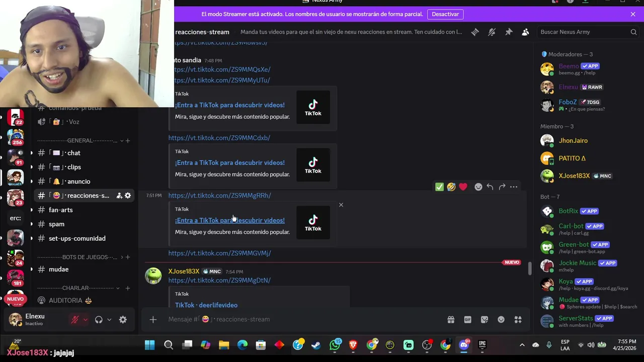Image resolution: width=644 pixels, height=362 pixels.
Task: Open the Threads icon in channel header
Action: (475, 32)
